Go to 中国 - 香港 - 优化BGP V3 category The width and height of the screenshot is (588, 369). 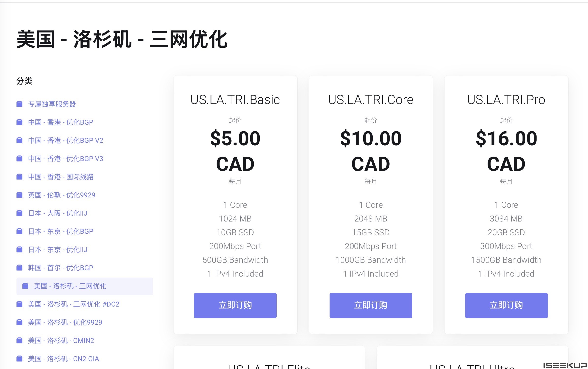(65, 159)
